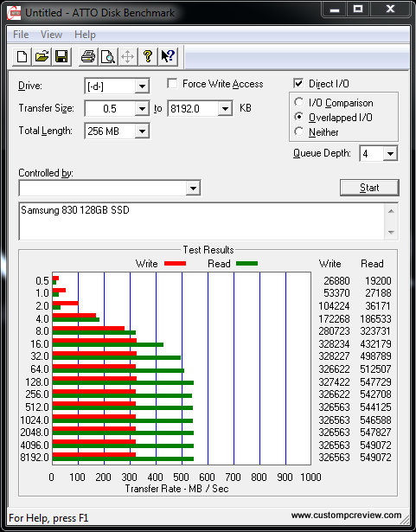Click description field with Samsung 830 text
416x532 pixels.
coord(202,221)
